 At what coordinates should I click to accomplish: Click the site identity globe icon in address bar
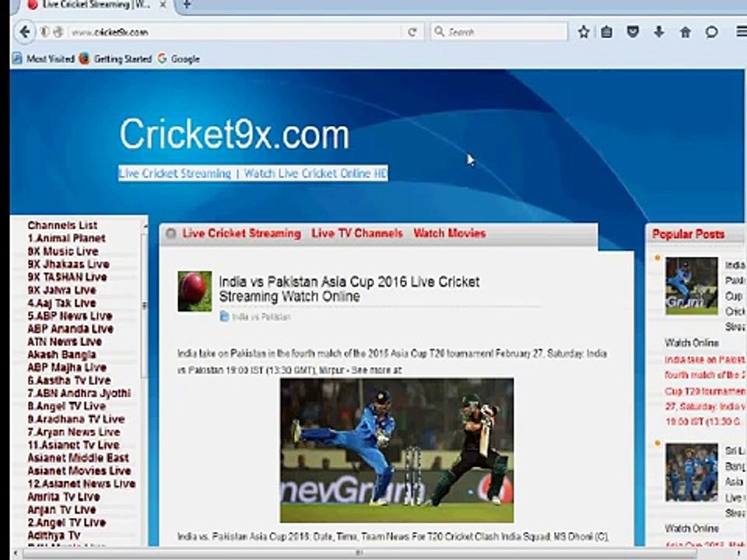58,32
